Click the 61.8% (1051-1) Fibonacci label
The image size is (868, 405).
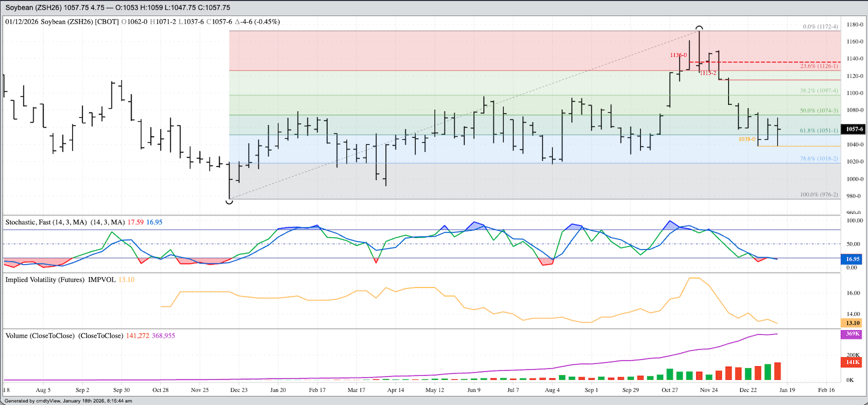[819, 131]
